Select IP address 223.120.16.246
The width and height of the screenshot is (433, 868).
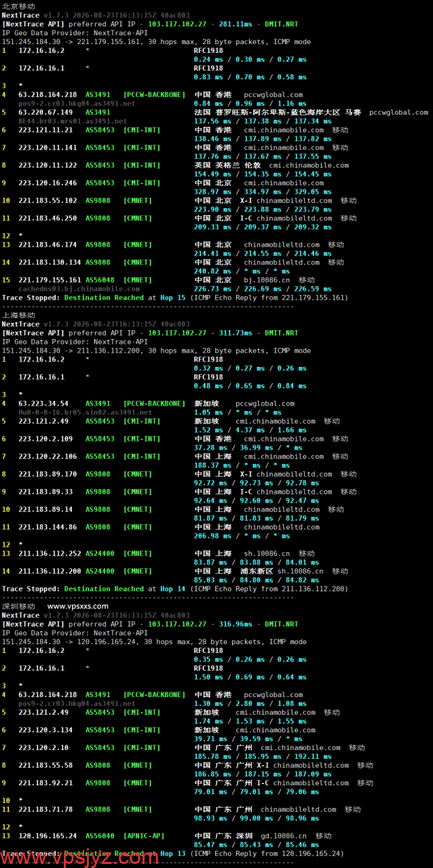click(x=48, y=182)
